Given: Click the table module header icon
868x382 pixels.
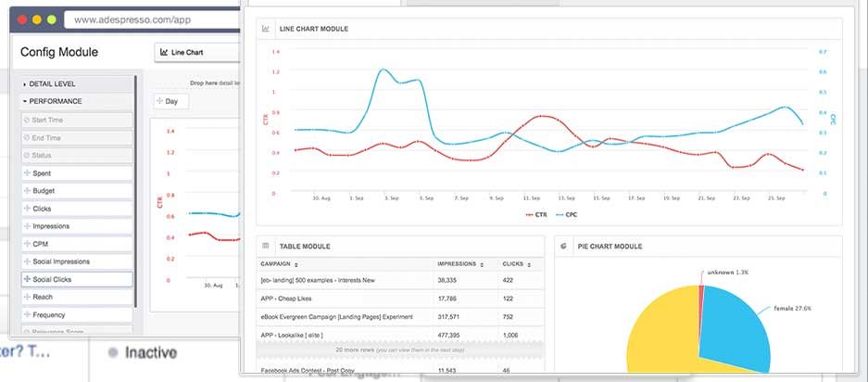Looking at the screenshot, I should [x=266, y=246].
